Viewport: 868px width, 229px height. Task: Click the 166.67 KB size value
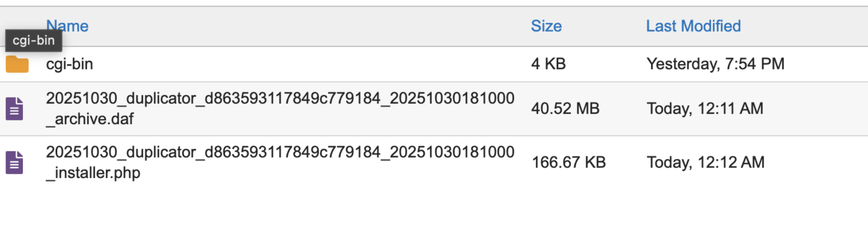(x=568, y=162)
